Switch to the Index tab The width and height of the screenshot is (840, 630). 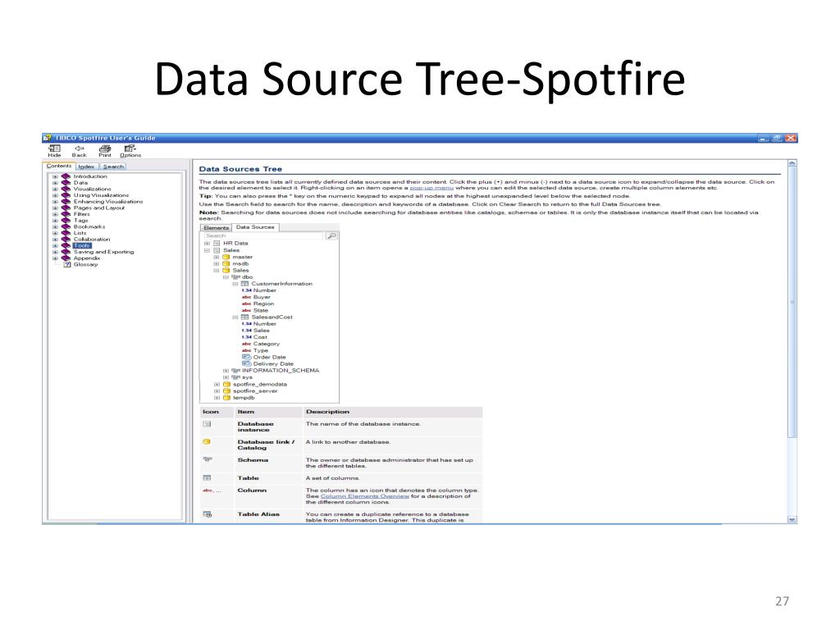(x=86, y=167)
